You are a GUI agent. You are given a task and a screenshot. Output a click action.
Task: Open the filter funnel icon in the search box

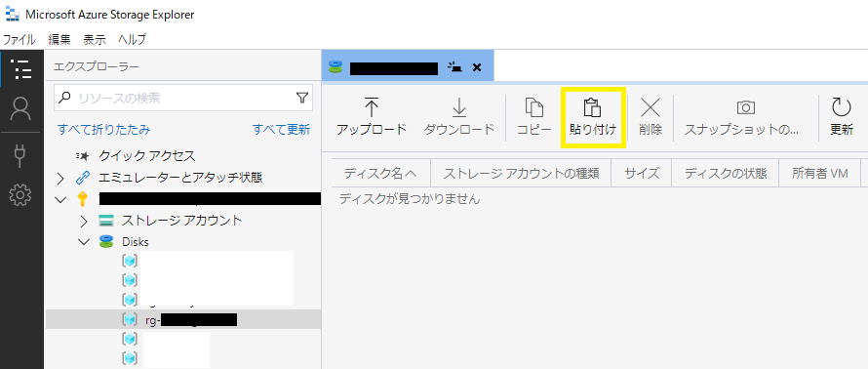coord(301,98)
